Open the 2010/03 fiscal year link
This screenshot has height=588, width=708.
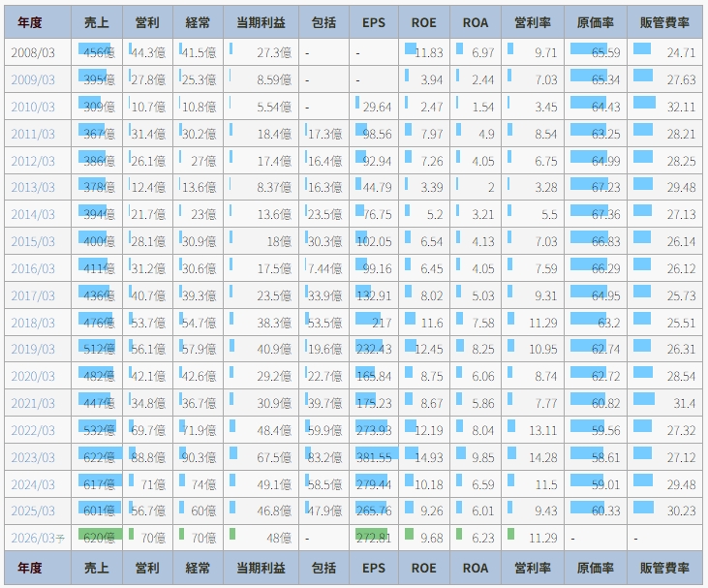(33, 107)
